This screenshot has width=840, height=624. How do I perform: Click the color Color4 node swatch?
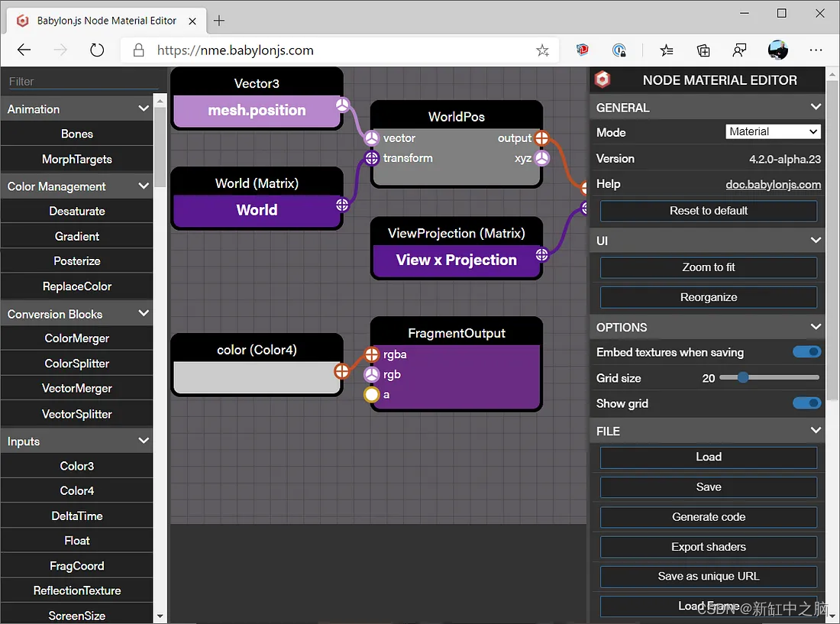(257, 377)
